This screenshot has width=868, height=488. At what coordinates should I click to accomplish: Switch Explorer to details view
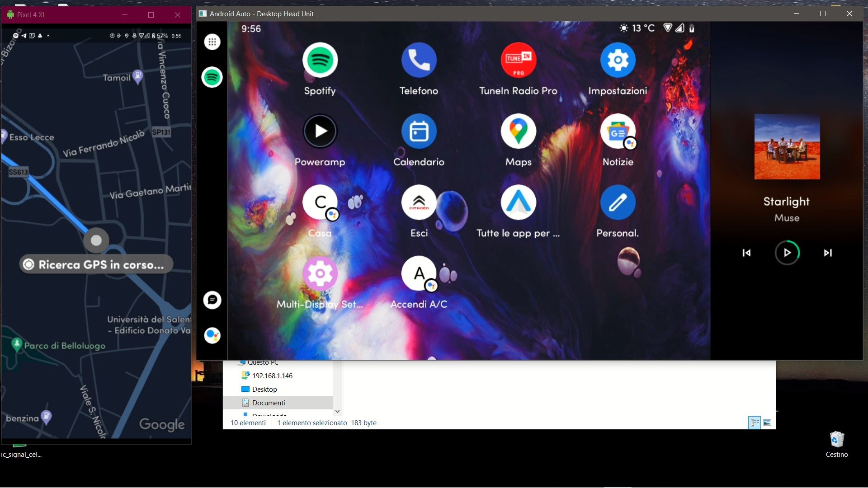(x=755, y=423)
